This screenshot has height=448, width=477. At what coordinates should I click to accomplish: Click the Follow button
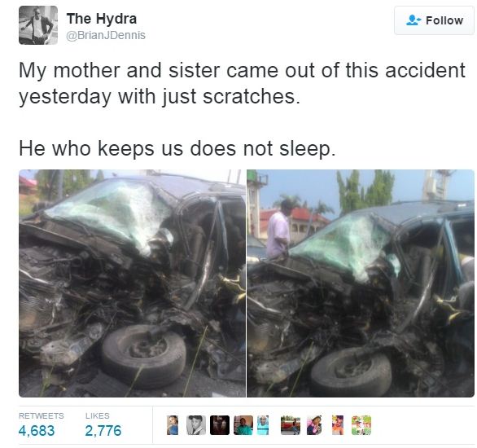[x=434, y=20]
